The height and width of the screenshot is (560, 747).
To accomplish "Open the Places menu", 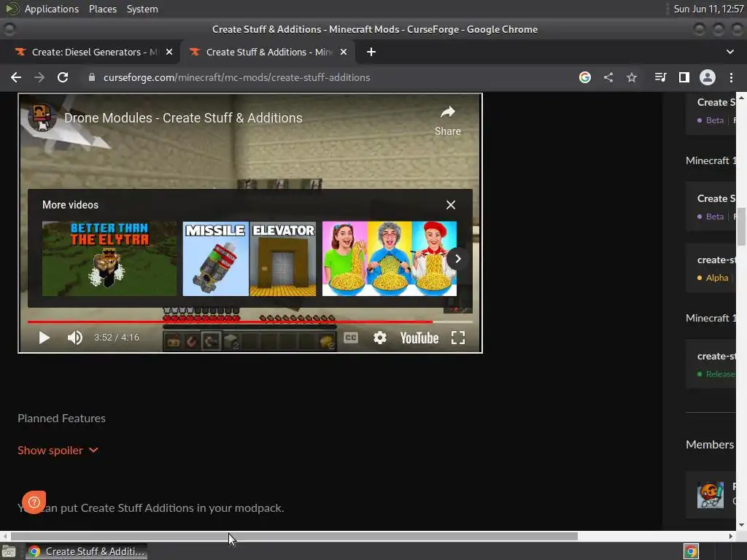I will [102, 9].
